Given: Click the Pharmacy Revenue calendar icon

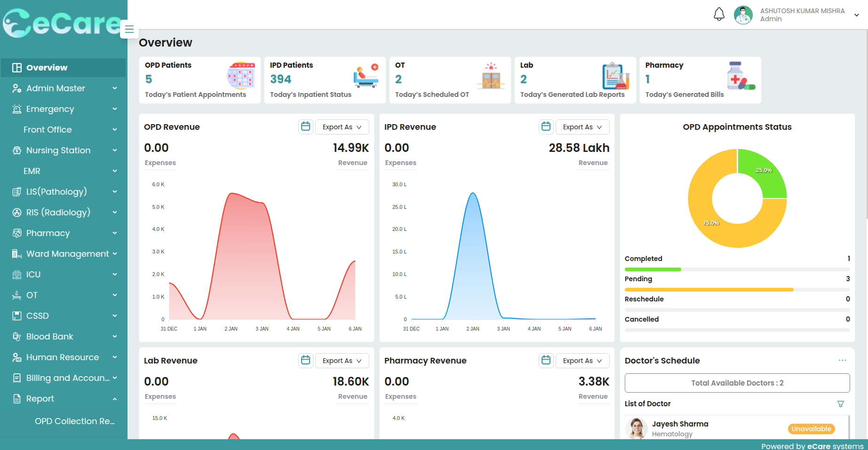Looking at the screenshot, I should coord(546,360).
